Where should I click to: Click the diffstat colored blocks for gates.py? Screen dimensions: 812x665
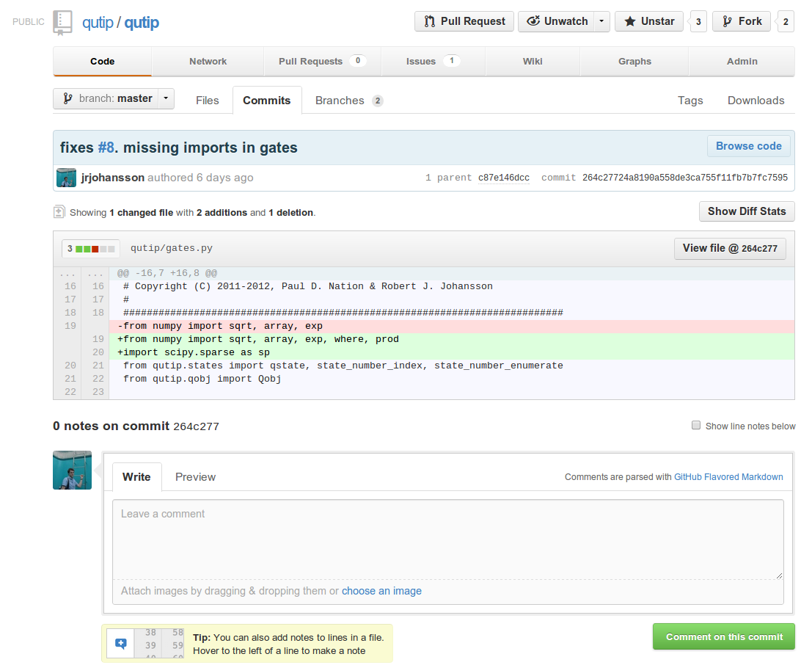point(95,249)
